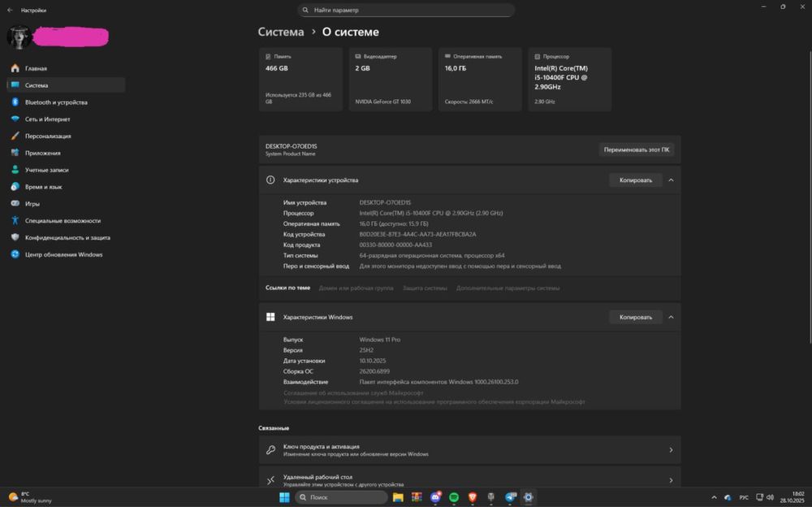Image resolution: width=812 pixels, height=507 pixels.
Task: Click the network tray icon
Action: [760, 497]
